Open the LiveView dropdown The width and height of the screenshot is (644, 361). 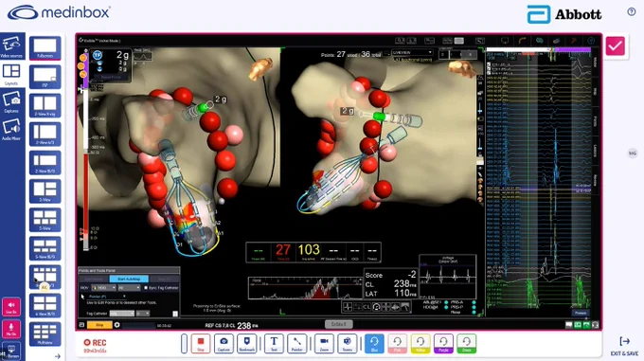point(412,52)
